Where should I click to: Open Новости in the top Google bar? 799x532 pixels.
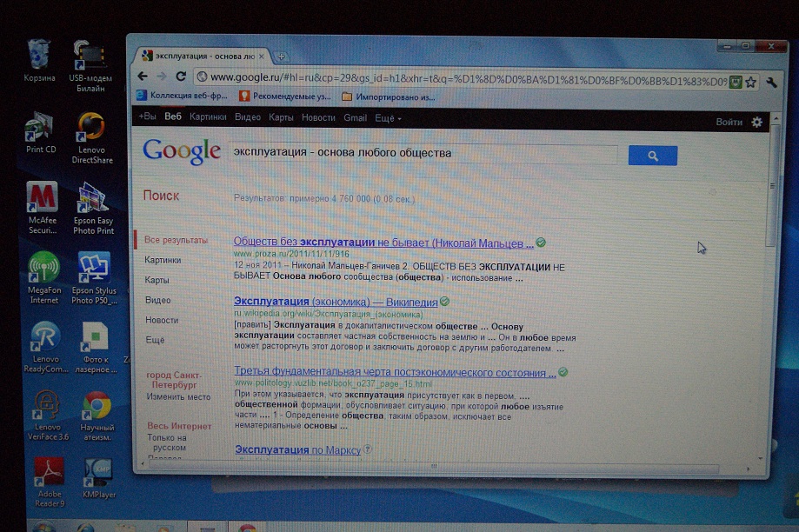[318, 117]
